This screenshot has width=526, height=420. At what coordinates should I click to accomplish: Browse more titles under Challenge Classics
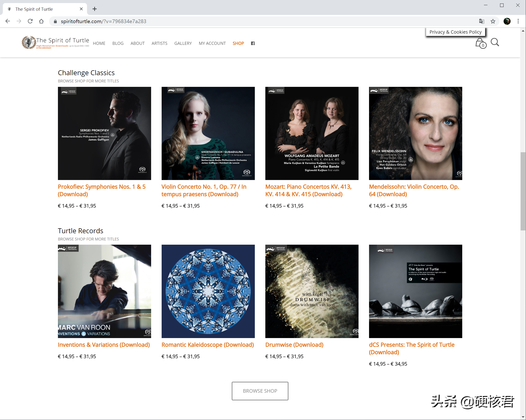pyautogui.click(x=88, y=81)
